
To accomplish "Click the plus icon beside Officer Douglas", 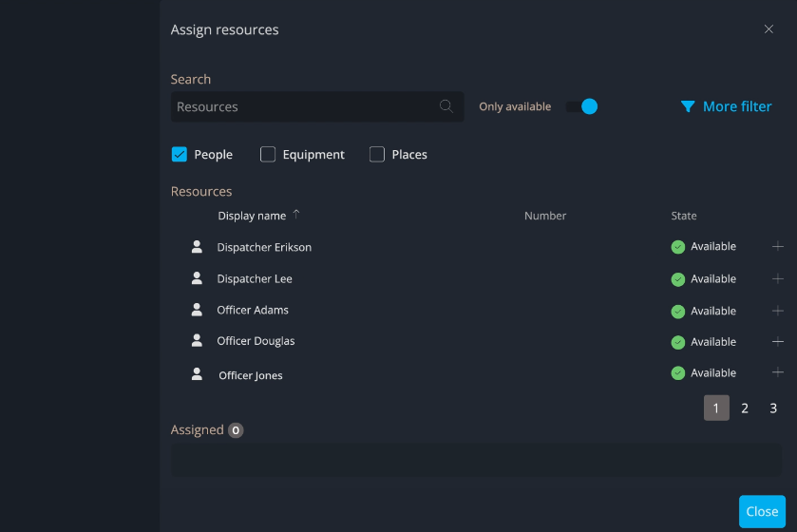I will click(x=778, y=342).
